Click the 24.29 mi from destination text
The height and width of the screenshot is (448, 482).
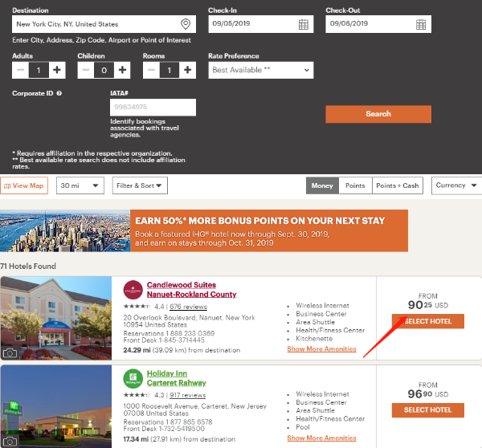[182, 350]
